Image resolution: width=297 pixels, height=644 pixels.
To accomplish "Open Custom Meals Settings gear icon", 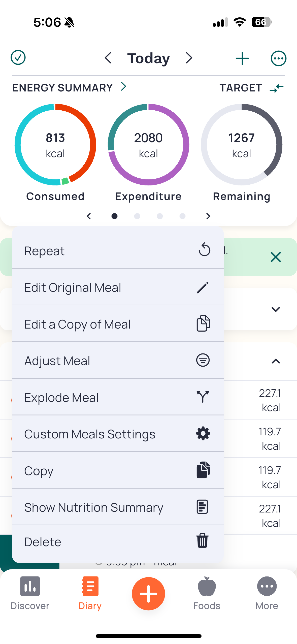I will tap(203, 434).
